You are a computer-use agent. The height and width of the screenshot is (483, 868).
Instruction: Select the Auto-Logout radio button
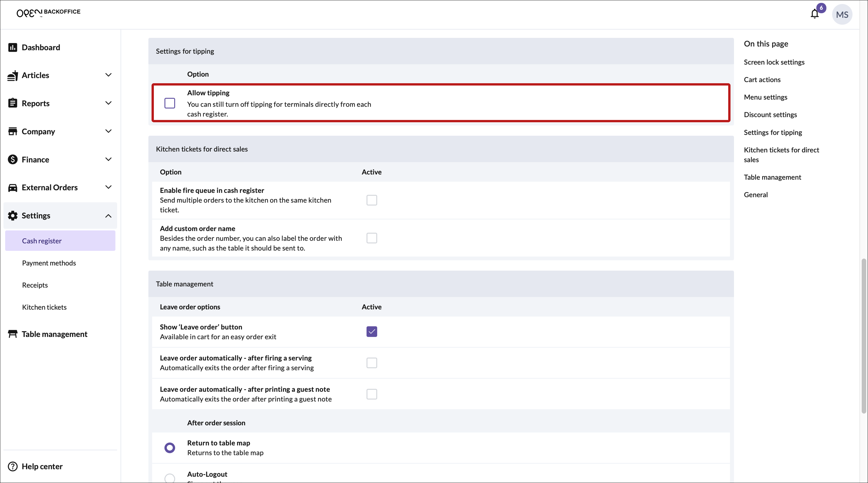tap(169, 478)
